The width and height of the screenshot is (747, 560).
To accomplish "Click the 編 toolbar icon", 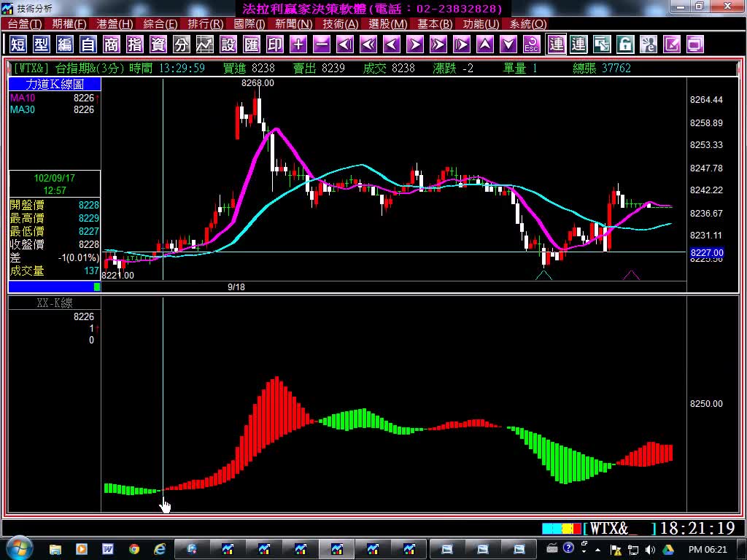I will [65, 44].
